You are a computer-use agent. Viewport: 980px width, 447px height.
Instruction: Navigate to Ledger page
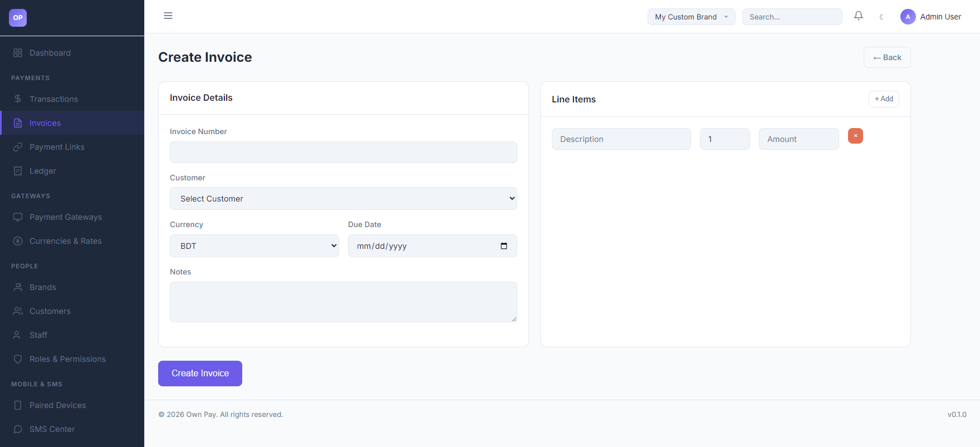72,171
